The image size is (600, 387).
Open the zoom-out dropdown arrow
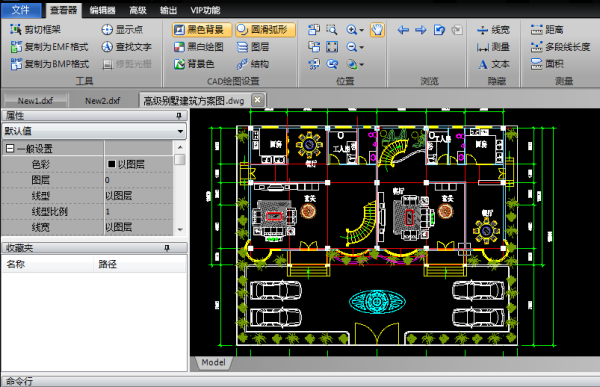[361, 47]
